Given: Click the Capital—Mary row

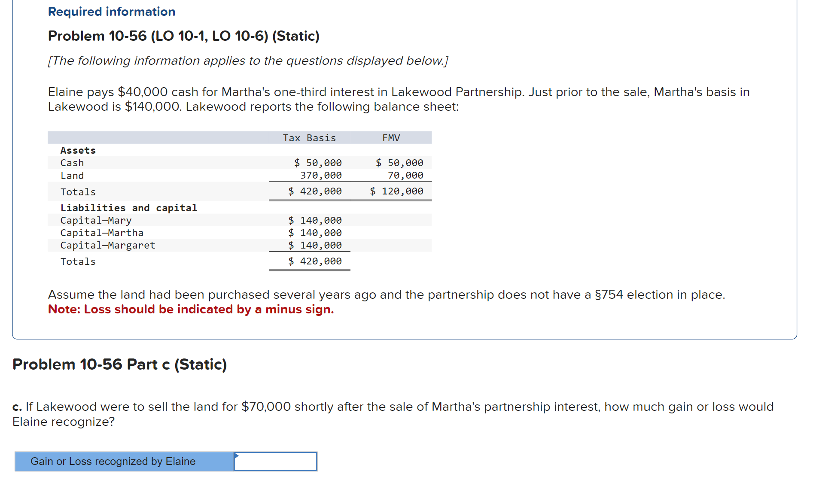Looking at the screenshot, I should [96, 220].
